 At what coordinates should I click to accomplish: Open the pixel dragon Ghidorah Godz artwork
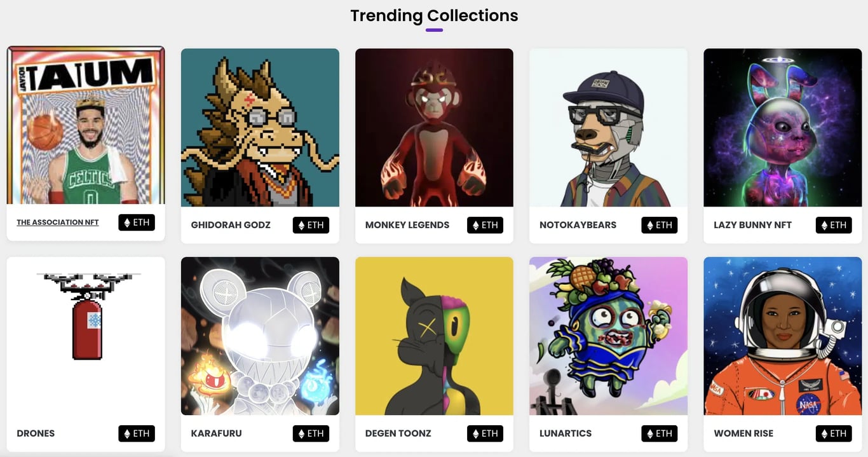point(260,127)
